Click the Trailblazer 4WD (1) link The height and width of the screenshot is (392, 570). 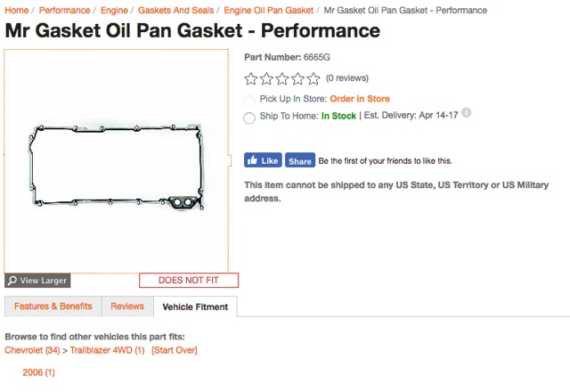[107, 350]
